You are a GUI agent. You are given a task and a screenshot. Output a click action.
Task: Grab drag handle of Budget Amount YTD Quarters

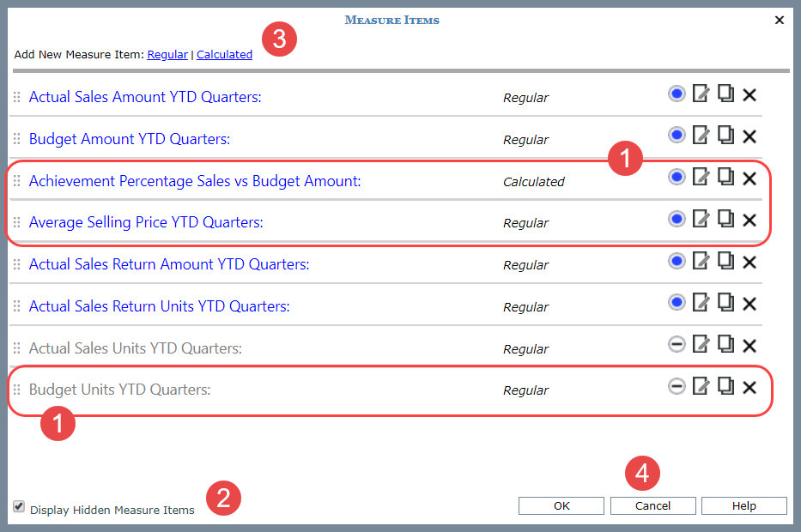click(x=16, y=139)
